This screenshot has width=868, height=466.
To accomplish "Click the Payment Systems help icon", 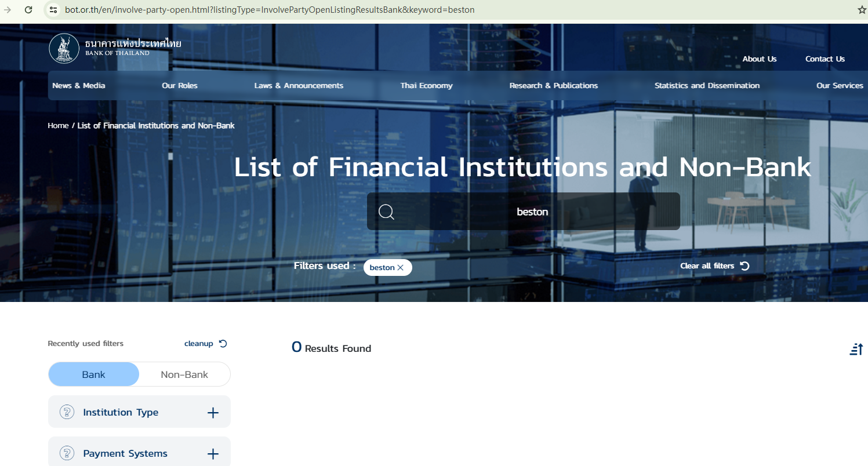I will [67, 453].
